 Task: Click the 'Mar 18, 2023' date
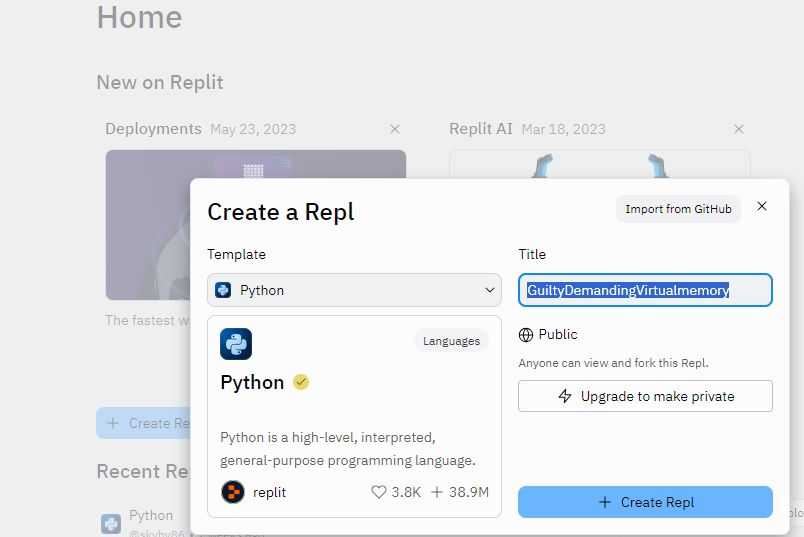tap(564, 129)
